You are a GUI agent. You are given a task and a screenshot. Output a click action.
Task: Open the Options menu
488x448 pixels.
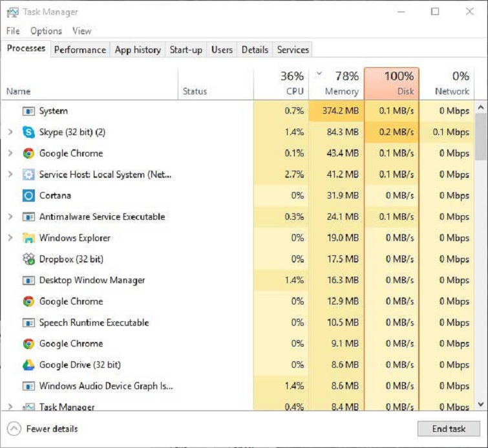pos(46,31)
